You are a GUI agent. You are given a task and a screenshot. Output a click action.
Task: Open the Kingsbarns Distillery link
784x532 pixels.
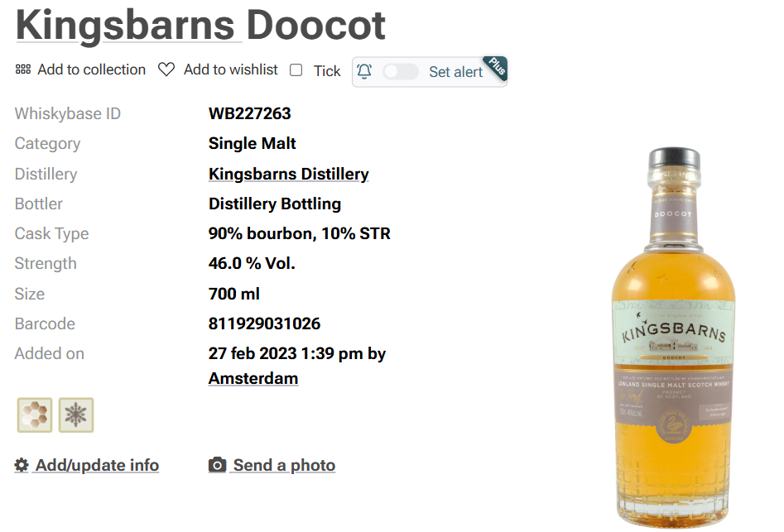pos(288,174)
